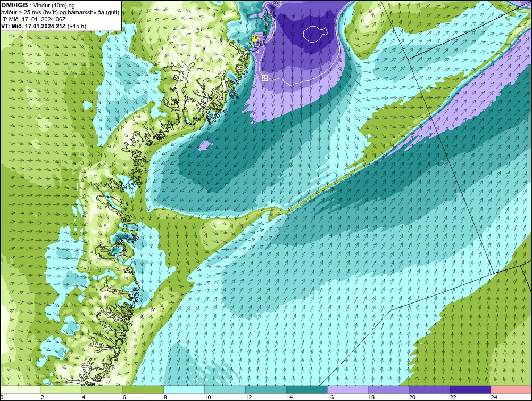Screen dimensions: 532x401
Task: Click the green 4–6 m/s legend swatch
Action: pyautogui.click(x=102, y=389)
